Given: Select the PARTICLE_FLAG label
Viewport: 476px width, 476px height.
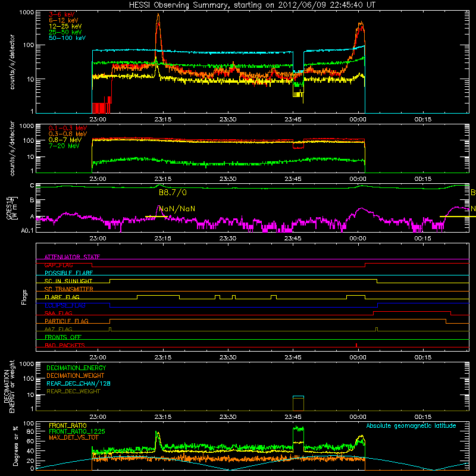Looking at the screenshot, I should pos(67,321).
